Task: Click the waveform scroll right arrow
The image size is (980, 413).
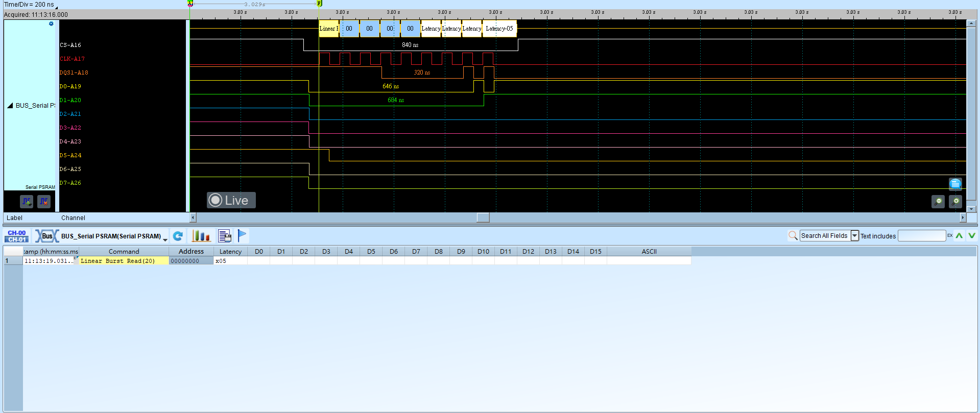Action: [963, 217]
